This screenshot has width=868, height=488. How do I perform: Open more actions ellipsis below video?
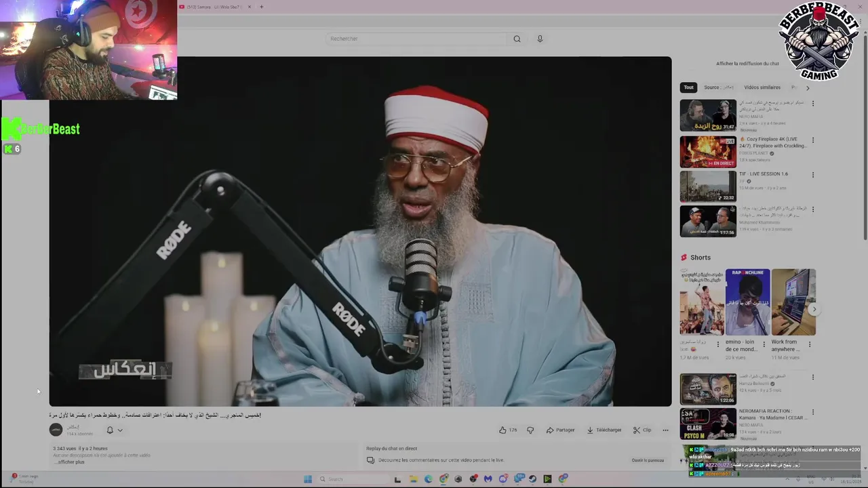click(665, 430)
